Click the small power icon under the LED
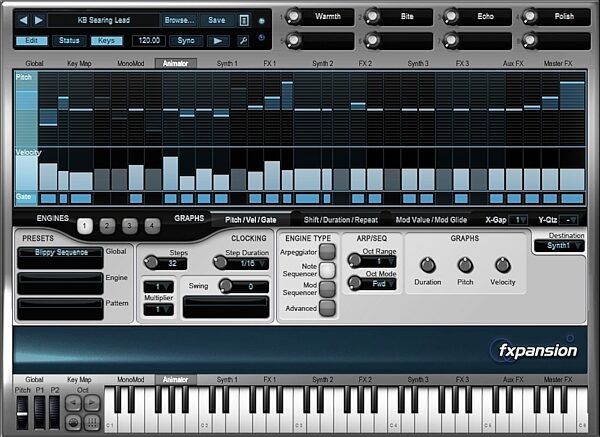600x437 pixels. (262, 38)
